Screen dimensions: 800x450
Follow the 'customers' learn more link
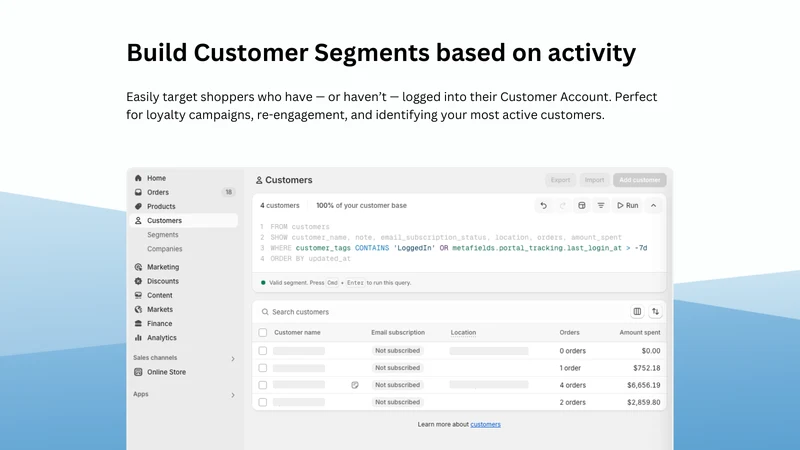click(485, 424)
